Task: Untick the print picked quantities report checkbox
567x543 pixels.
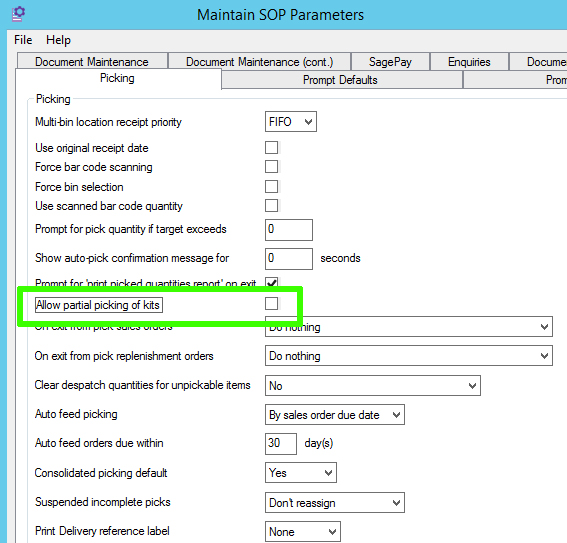Action: 272,282
